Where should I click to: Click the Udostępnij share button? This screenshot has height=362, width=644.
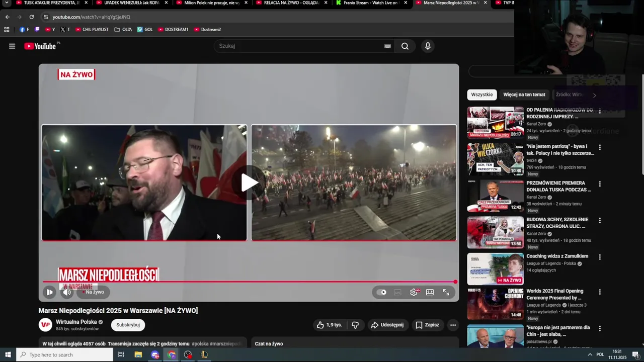click(x=387, y=325)
